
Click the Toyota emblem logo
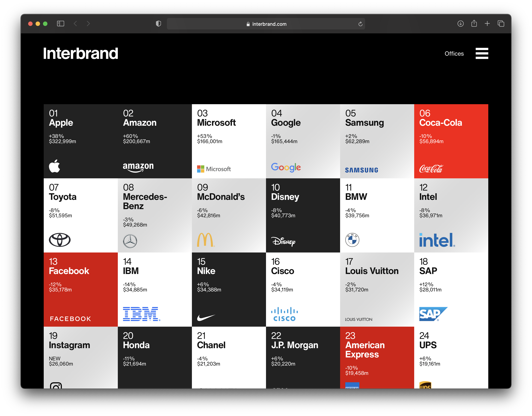click(60, 240)
